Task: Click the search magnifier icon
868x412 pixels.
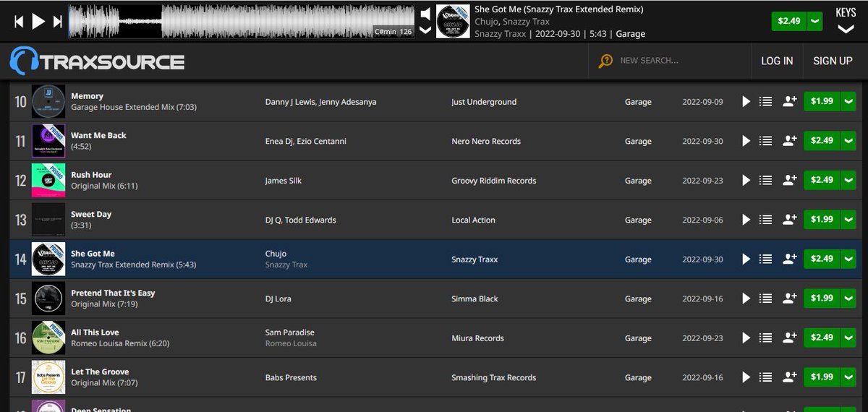Action: 605,61
